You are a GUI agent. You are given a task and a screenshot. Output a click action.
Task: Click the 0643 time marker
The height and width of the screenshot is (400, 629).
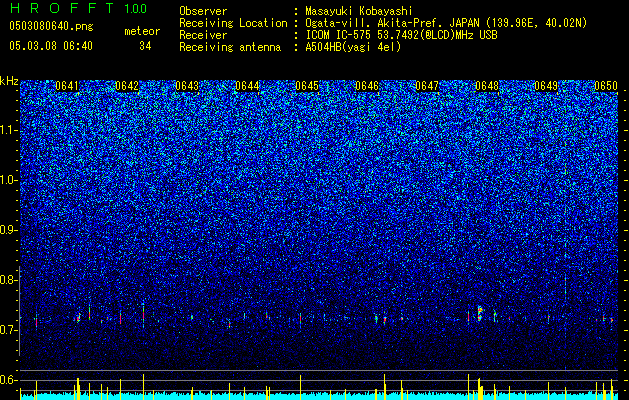tap(187, 86)
